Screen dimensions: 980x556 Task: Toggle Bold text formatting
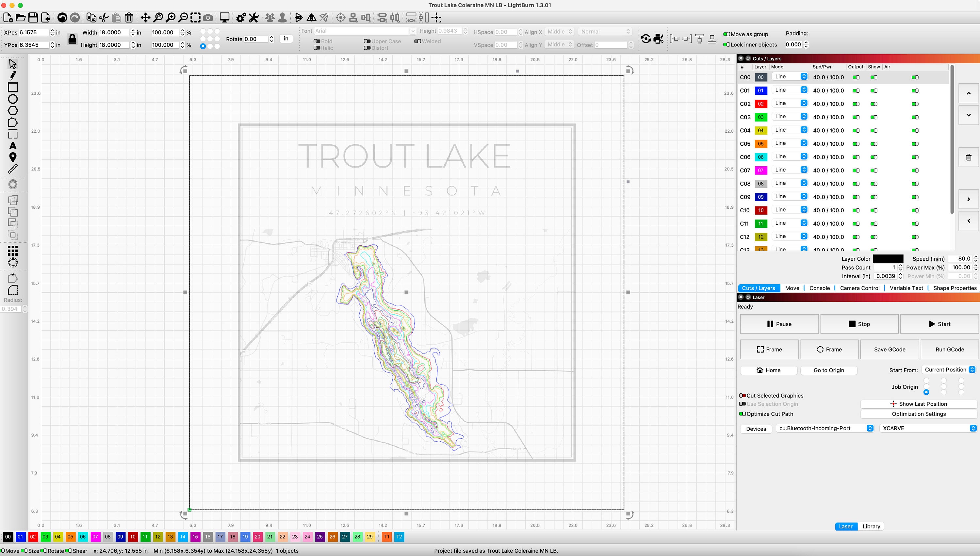(317, 41)
